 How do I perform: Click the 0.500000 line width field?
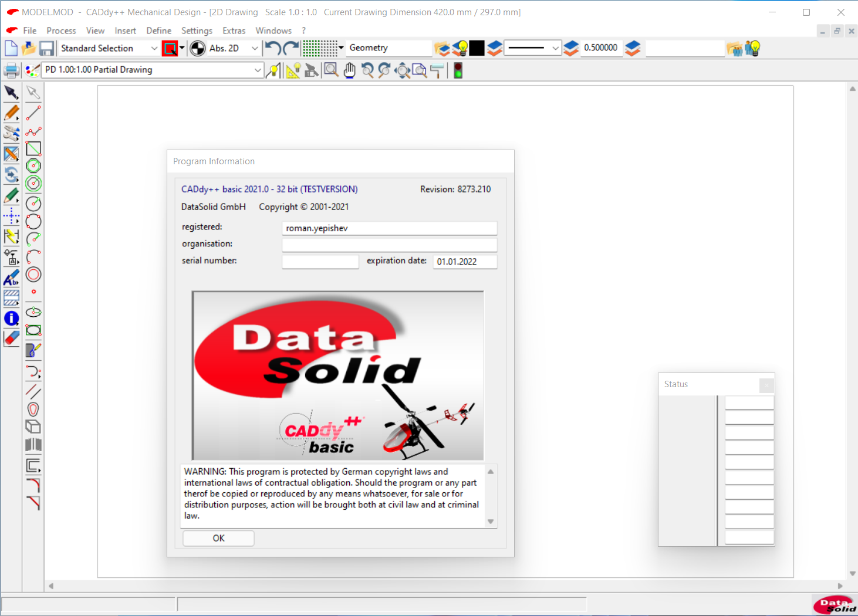(x=601, y=48)
